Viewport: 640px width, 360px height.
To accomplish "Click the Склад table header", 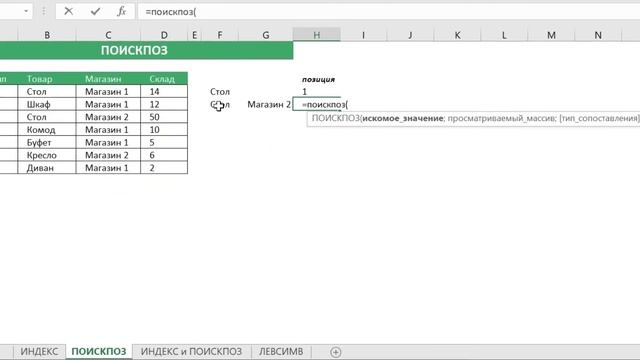I will click(x=164, y=78).
